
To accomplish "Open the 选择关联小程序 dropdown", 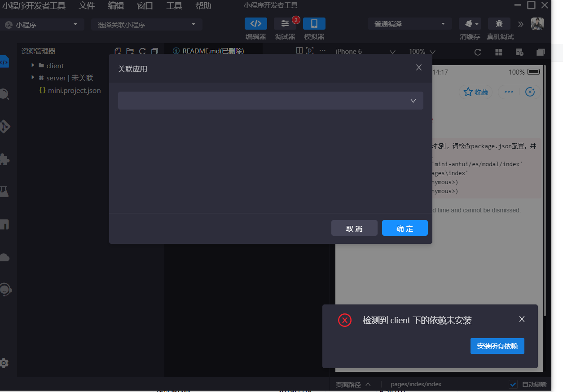I will (x=147, y=25).
